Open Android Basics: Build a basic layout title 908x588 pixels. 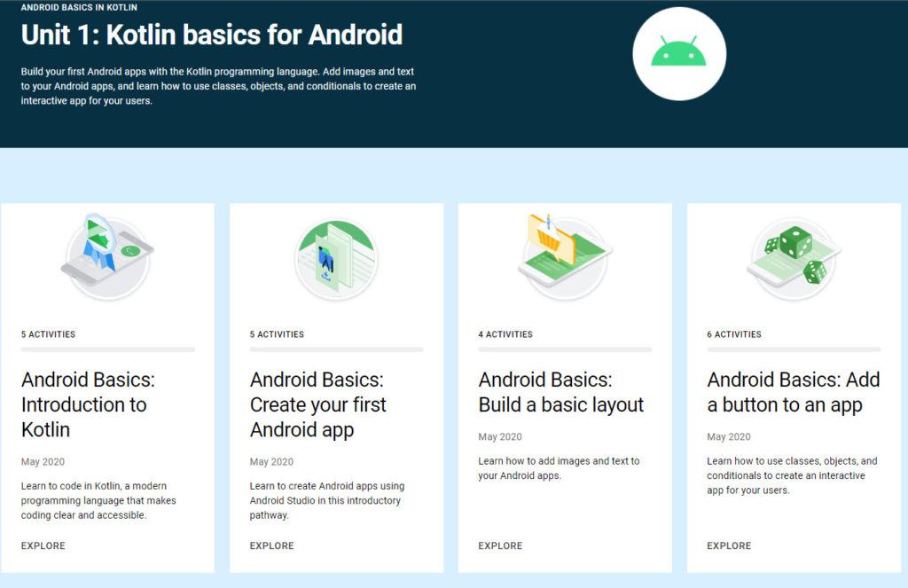(561, 392)
